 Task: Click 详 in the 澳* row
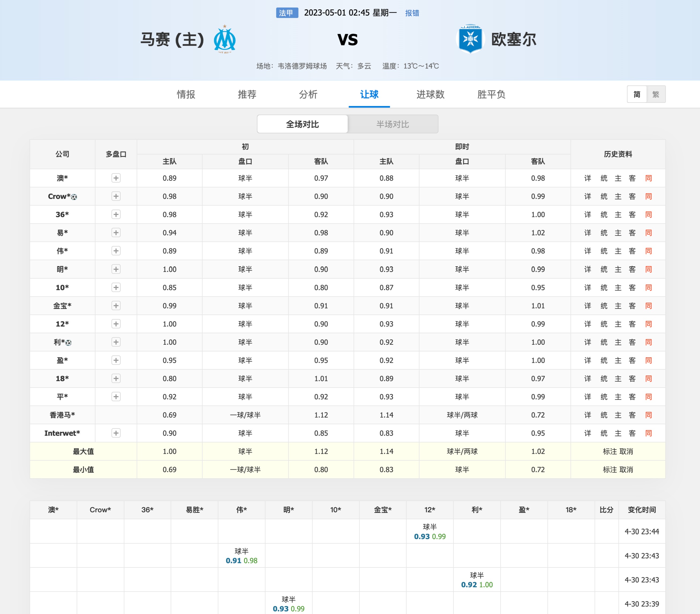coord(588,178)
